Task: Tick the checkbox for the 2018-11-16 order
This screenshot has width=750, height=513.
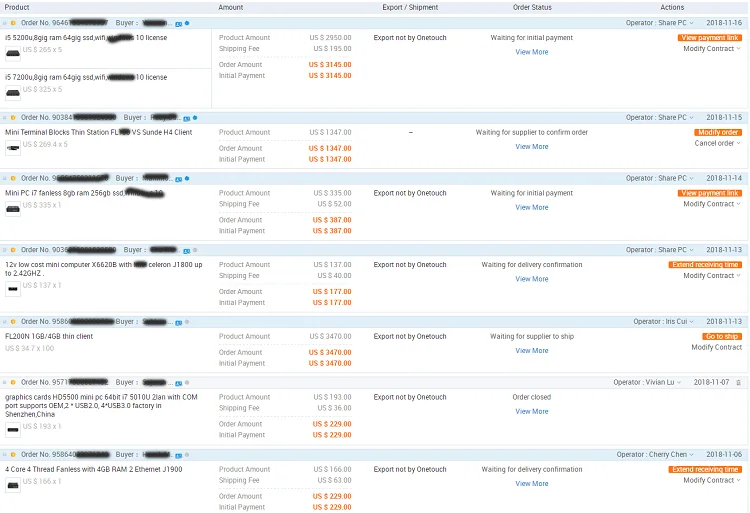Action: [x=5, y=22]
